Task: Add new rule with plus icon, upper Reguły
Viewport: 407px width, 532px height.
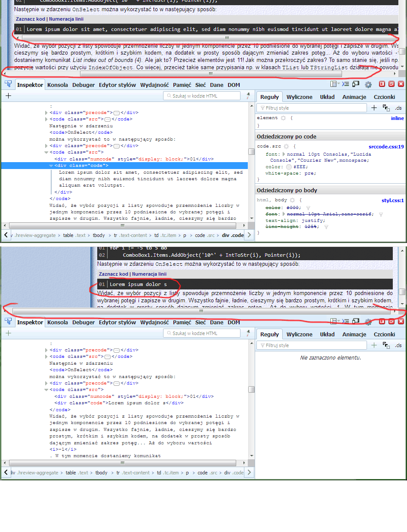Action: point(374,108)
